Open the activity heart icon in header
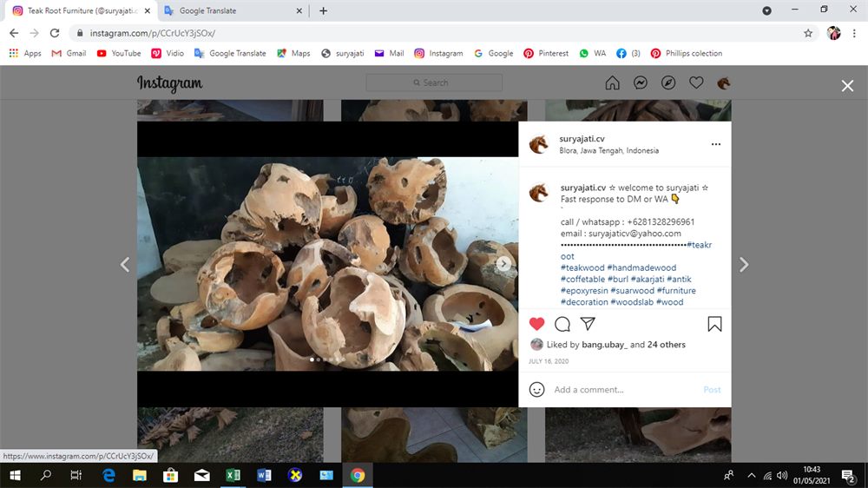Screen dimensions: 868x488 pos(696,83)
